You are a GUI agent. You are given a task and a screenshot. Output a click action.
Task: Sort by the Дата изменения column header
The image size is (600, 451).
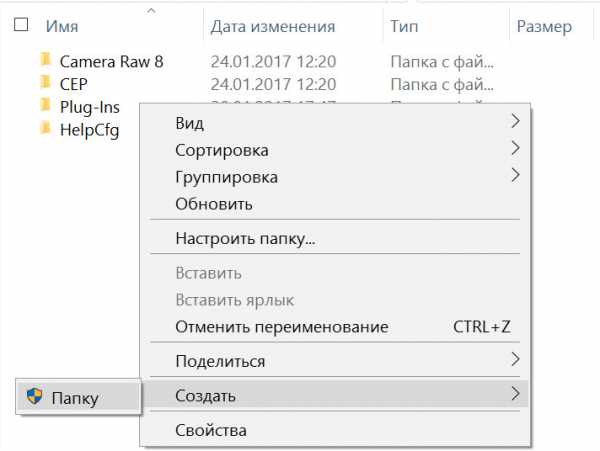click(273, 26)
